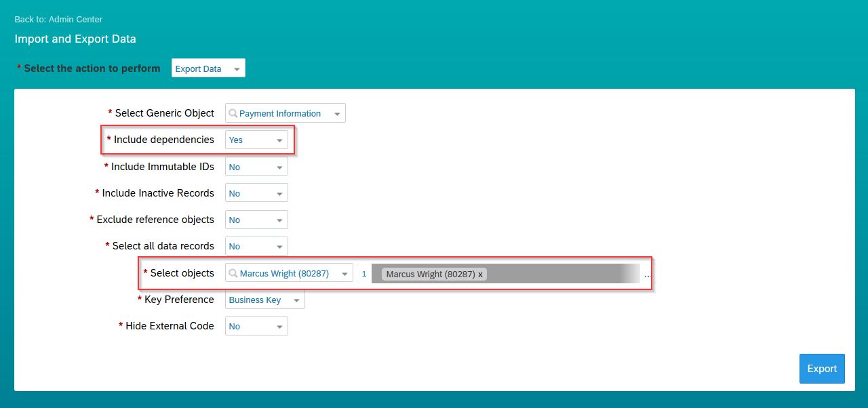This screenshot has height=408, width=868.
Task: Open the Select objects dropdown
Action: click(x=289, y=273)
